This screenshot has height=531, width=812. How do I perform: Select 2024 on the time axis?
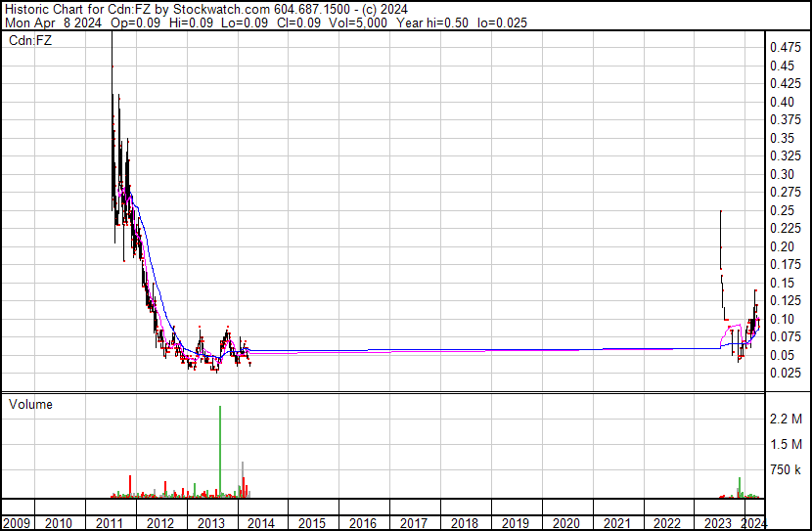[752, 523]
